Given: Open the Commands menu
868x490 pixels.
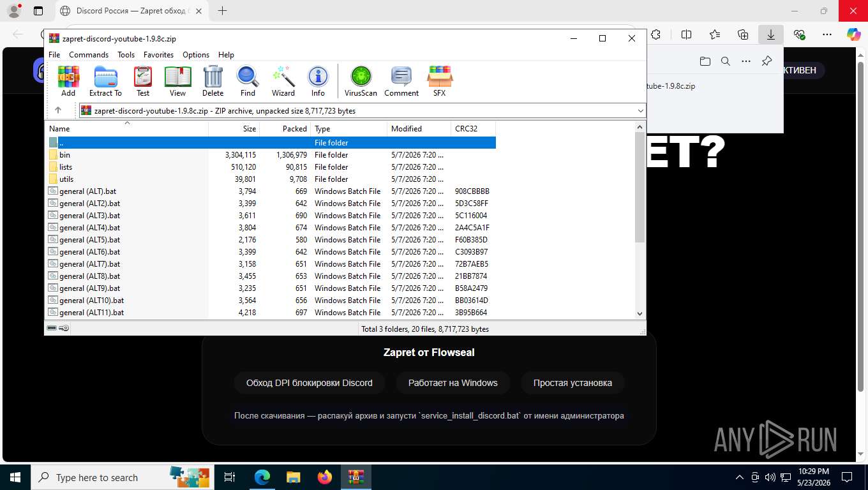Looking at the screenshot, I should [89, 55].
